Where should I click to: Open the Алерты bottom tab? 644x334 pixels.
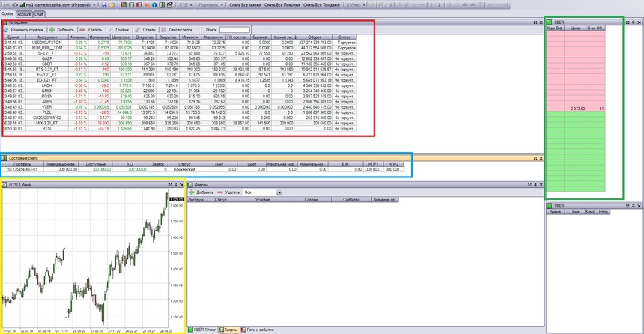click(x=228, y=330)
